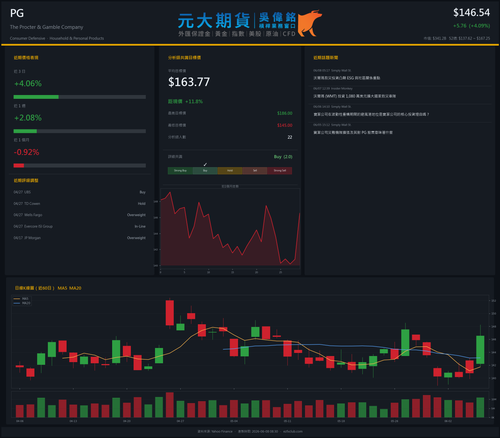500x438 pixels.
Task: Click the -0.92% one-month performance value
Action: pos(26,152)
